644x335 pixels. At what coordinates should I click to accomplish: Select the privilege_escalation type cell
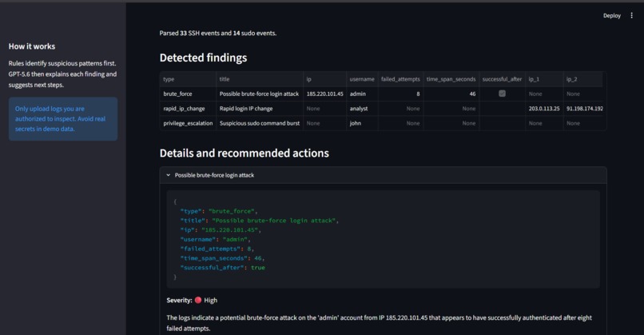(188, 123)
